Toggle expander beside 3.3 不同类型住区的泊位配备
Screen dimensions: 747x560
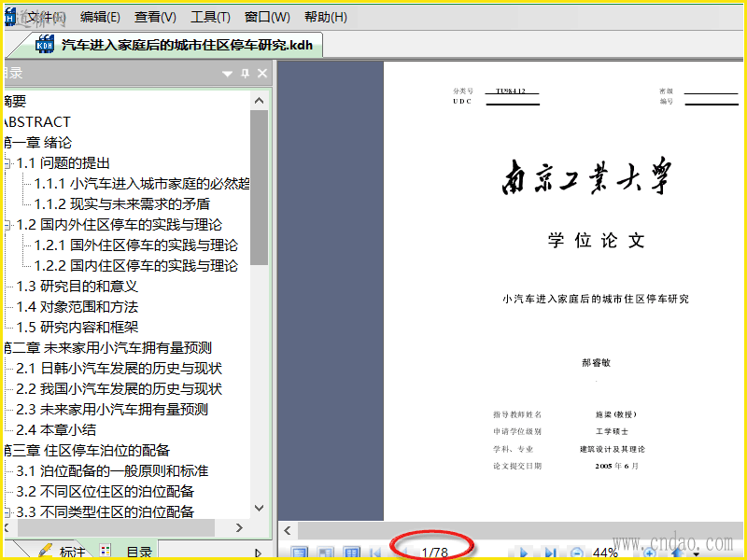(8, 511)
